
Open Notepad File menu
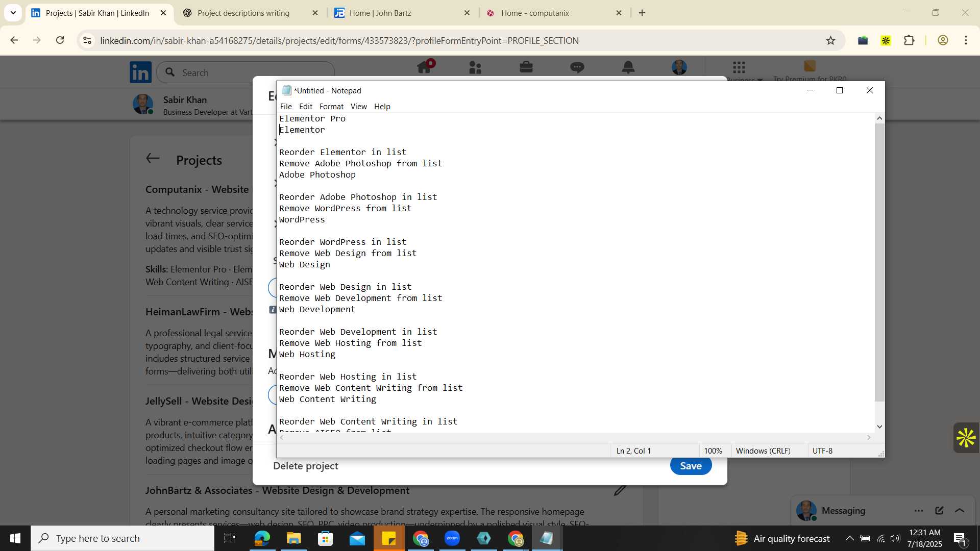tap(286, 106)
